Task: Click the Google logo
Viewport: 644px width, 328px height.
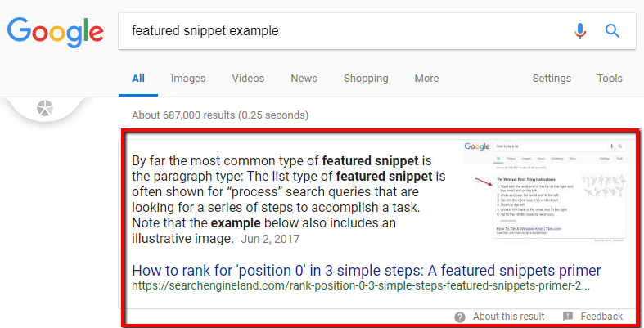Action: 55,34
